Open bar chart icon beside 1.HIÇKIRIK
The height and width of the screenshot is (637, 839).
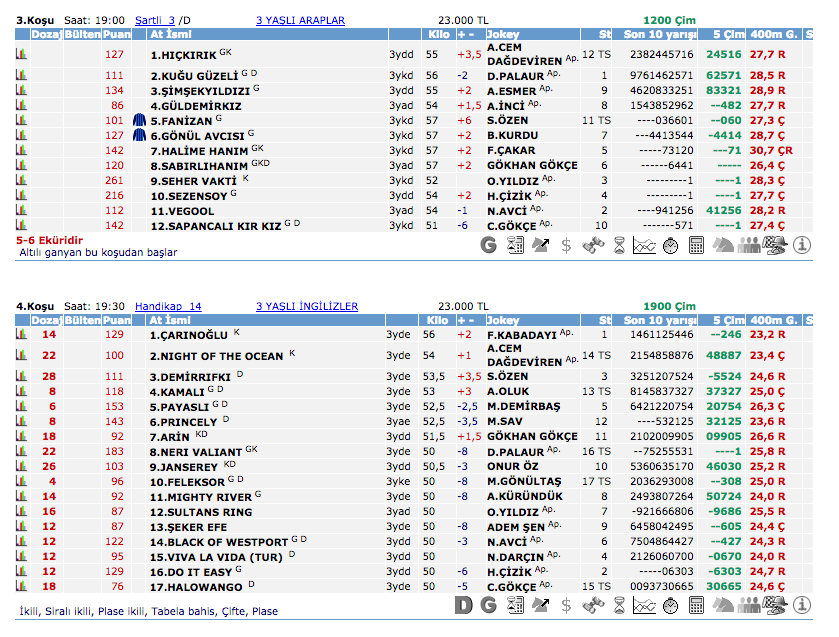coord(21,54)
